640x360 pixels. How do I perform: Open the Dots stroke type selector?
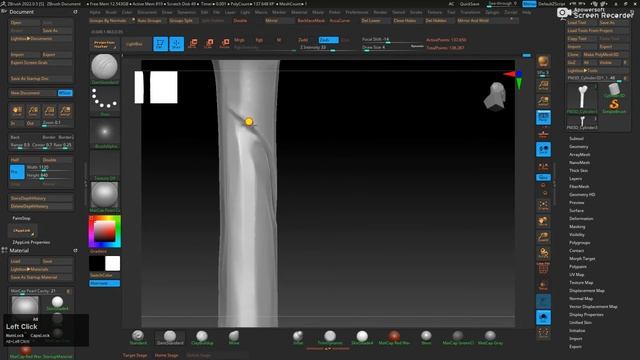coord(104,101)
